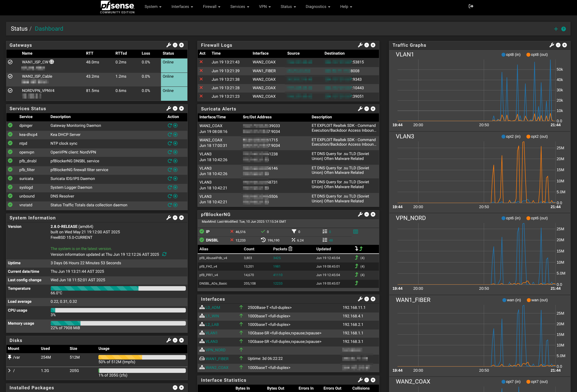Toggle opt8 (out) legend on VLAN1 graph
577x392 pixels.
[x=537, y=55]
